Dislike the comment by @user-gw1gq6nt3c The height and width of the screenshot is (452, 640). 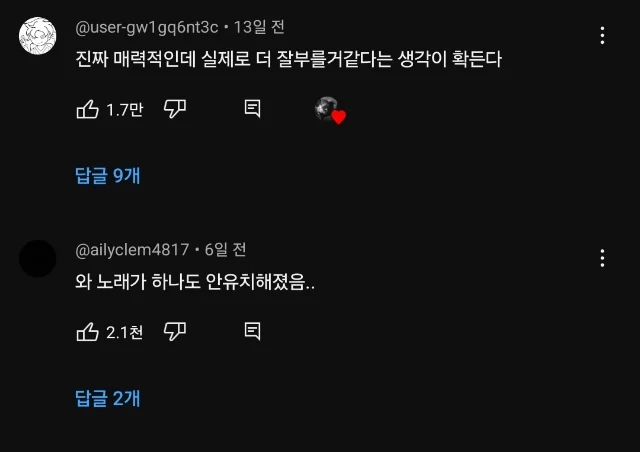(175, 109)
